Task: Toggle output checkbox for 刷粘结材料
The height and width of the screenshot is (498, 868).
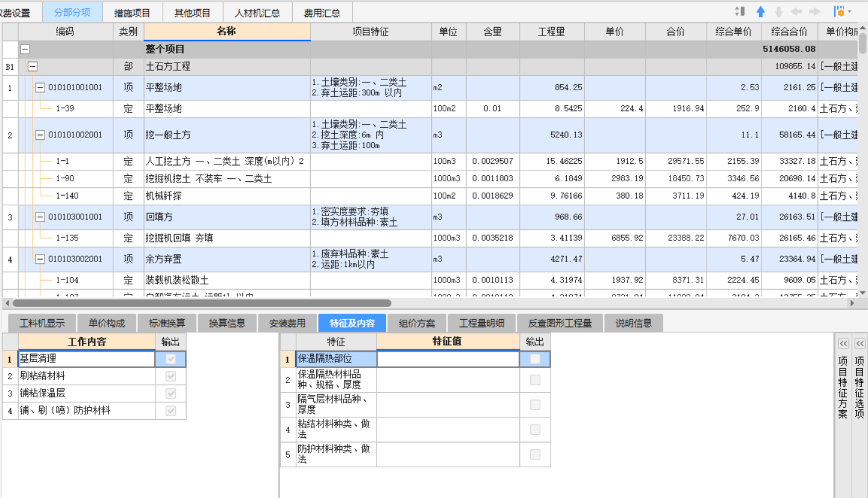Action: pos(171,376)
